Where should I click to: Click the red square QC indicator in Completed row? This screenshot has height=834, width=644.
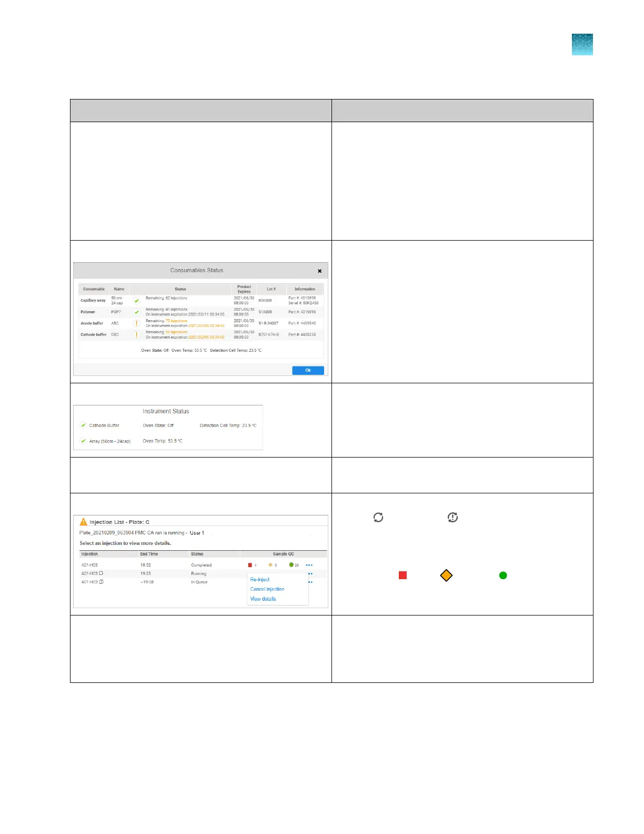click(250, 565)
